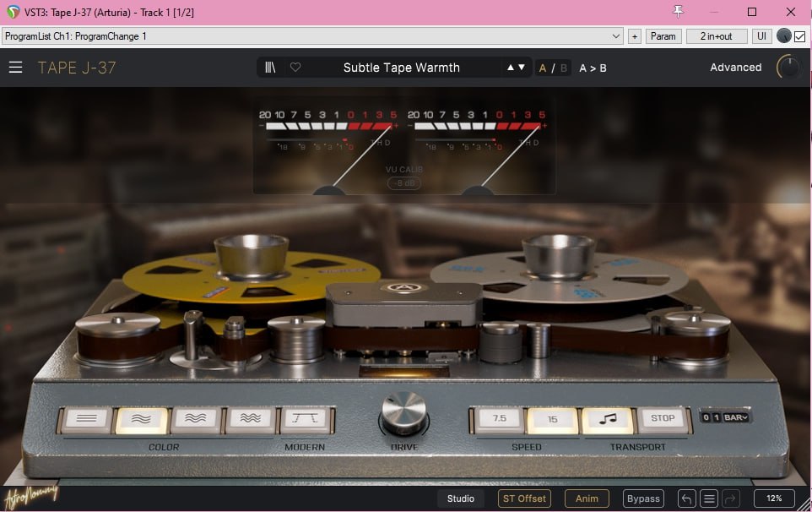The image size is (812, 512).
Task: Disable the Anim toggle
Action: [x=587, y=498]
